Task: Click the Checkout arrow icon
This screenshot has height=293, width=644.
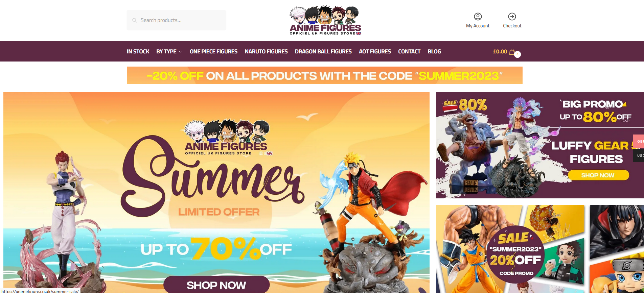Action: pyautogui.click(x=512, y=17)
